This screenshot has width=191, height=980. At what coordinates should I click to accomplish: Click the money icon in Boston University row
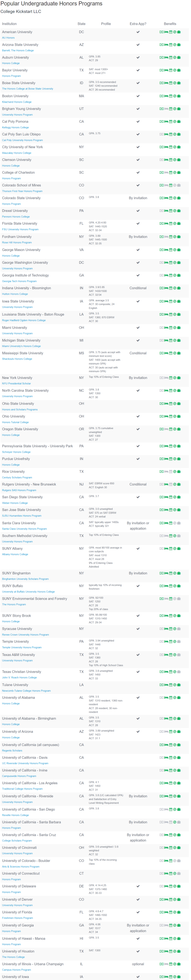[x=161, y=96]
